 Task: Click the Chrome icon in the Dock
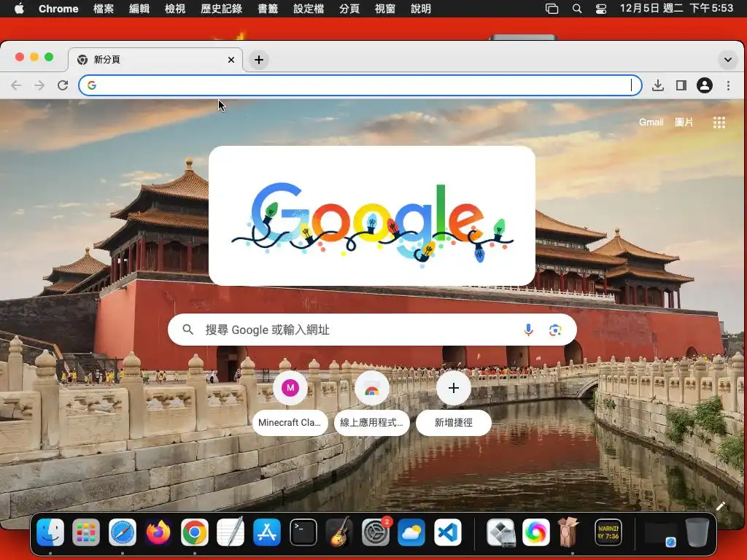pyautogui.click(x=194, y=532)
